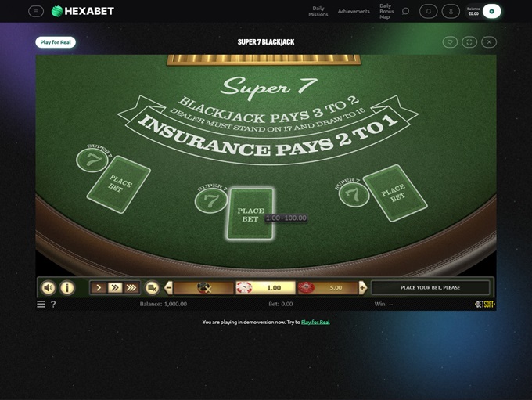This screenshot has height=400, width=532.
Task: Open the user profile icon
Action: 451,11
